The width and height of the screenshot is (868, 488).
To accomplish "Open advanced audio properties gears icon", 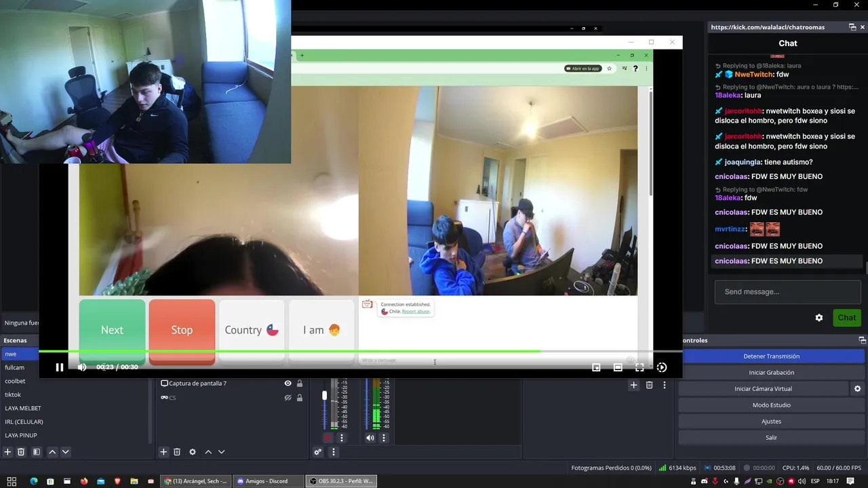I will click(x=317, y=452).
